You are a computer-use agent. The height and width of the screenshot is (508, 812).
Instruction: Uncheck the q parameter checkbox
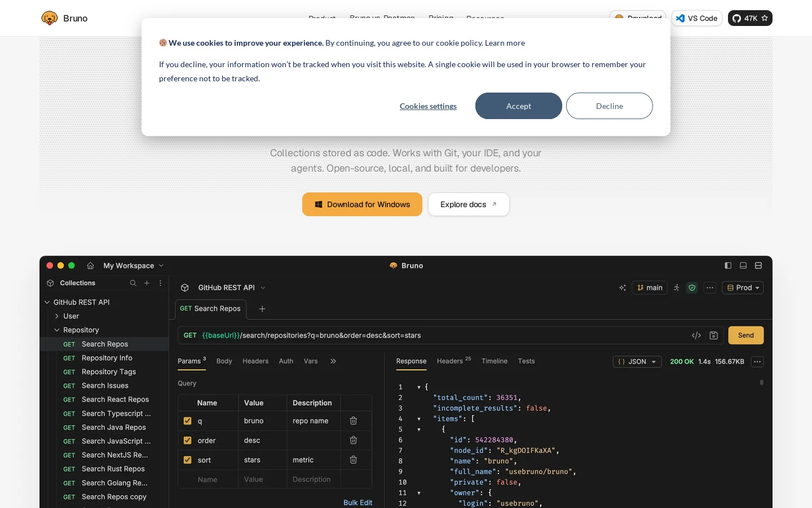pyautogui.click(x=188, y=421)
